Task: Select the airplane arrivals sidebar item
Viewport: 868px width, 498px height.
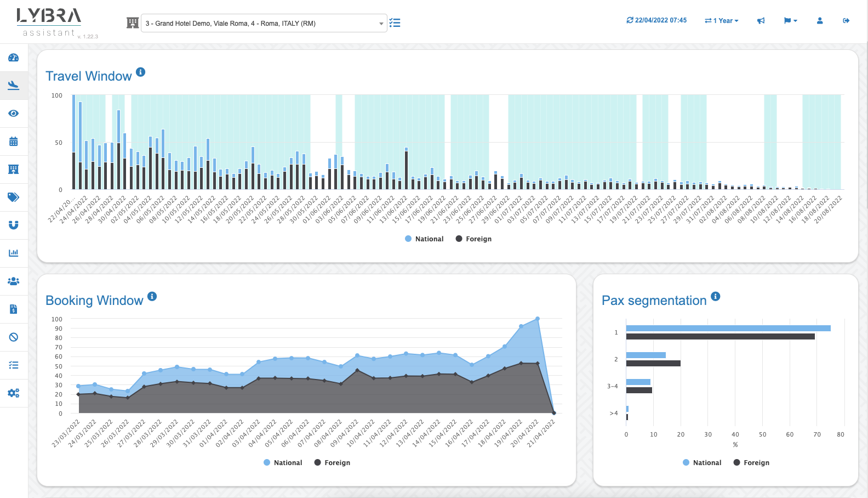Action: tap(14, 86)
